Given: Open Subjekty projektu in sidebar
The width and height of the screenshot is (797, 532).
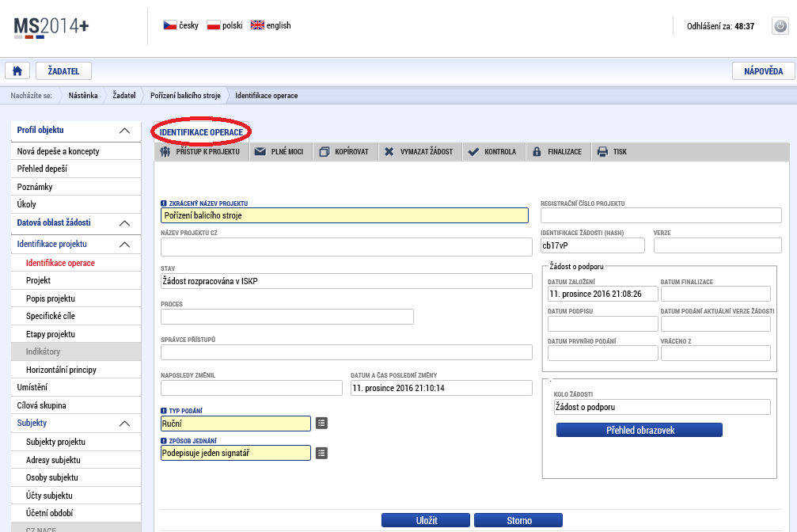Looking at the screenshot, I should point(76,442).
